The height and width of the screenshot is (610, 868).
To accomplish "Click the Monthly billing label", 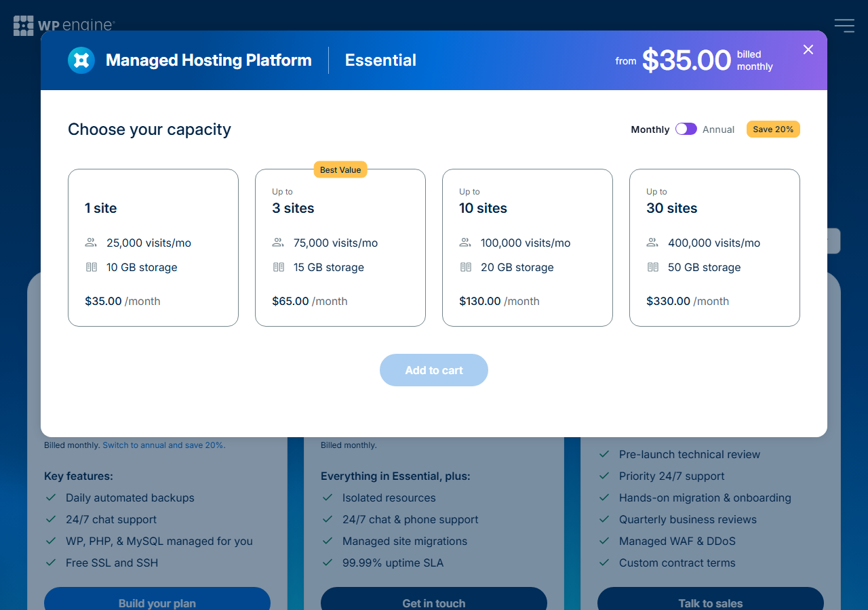I will tap(650, 129).
